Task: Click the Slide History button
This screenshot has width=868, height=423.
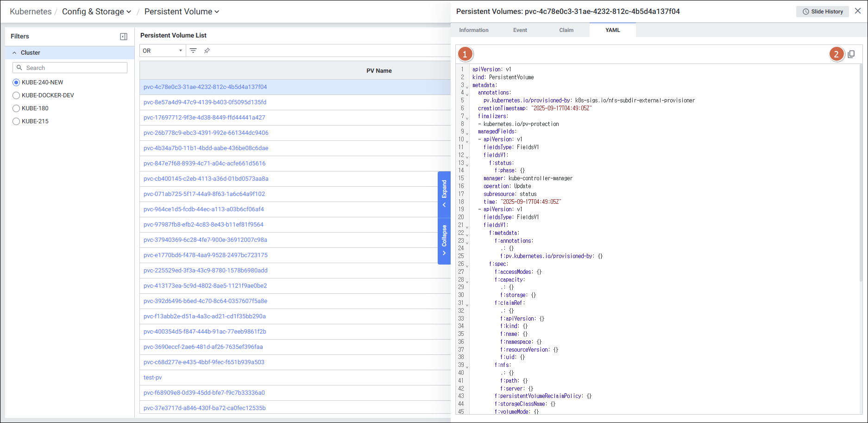Action: [822, 12]
